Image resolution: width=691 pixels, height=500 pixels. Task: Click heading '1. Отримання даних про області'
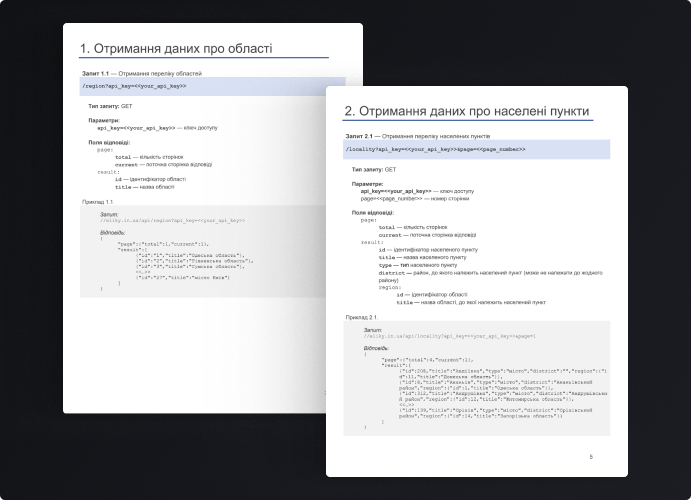point(176,49)
